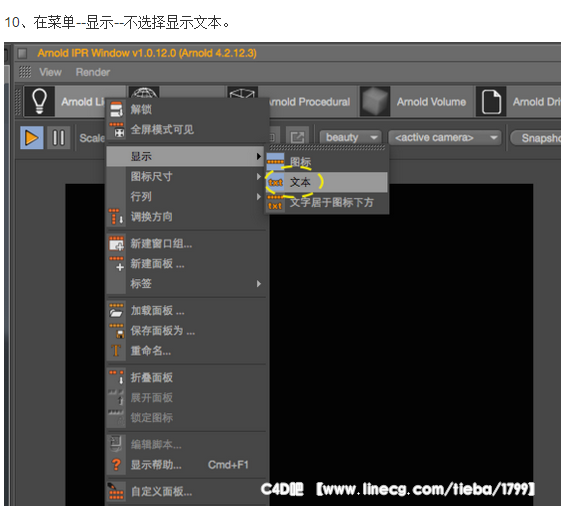This screenshot has width=561, height=506.
Task: Choose 保存面板为 from the menu
Action: tap(186, 330)
